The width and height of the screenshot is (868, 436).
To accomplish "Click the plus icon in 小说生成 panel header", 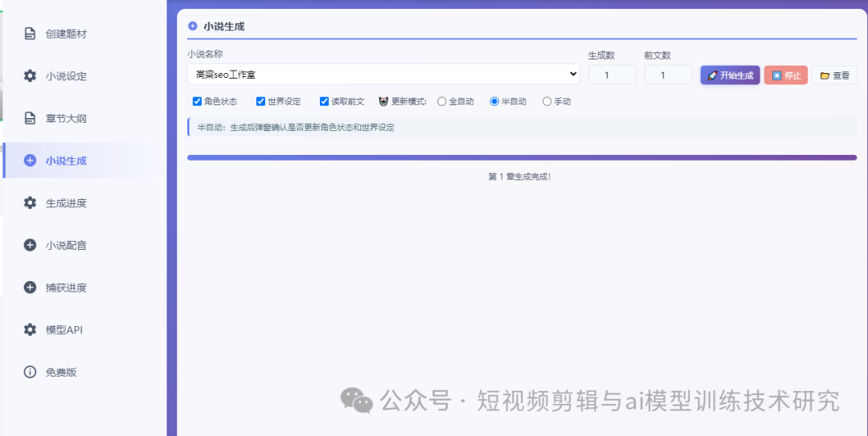I will click(193, 26).
